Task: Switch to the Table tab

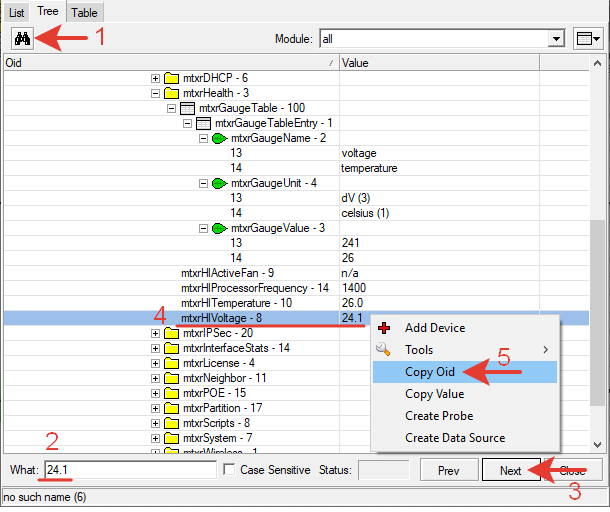Action: tap(84, 12)
